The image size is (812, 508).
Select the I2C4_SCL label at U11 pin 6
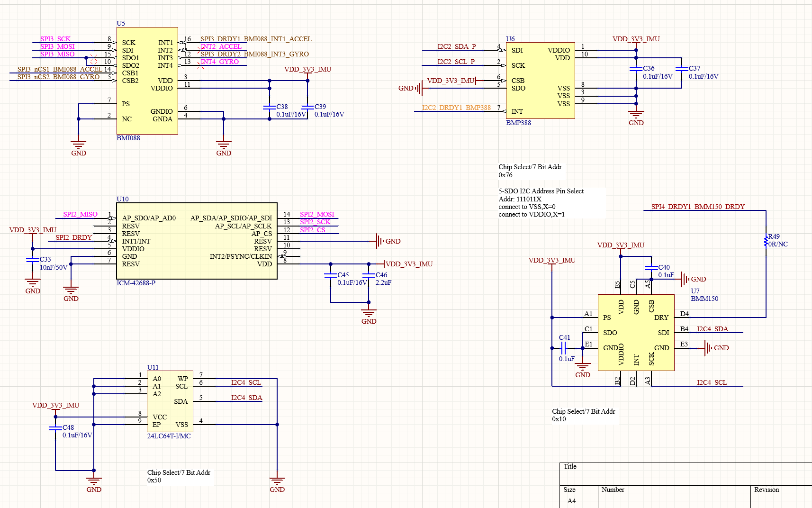[x=246, y=382]
